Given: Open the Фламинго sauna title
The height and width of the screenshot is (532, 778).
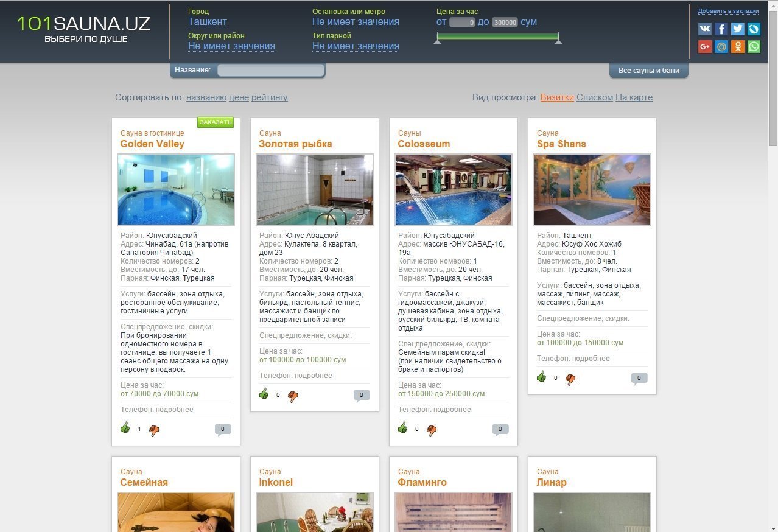Looking at the screenshot, I should point(422,483).
